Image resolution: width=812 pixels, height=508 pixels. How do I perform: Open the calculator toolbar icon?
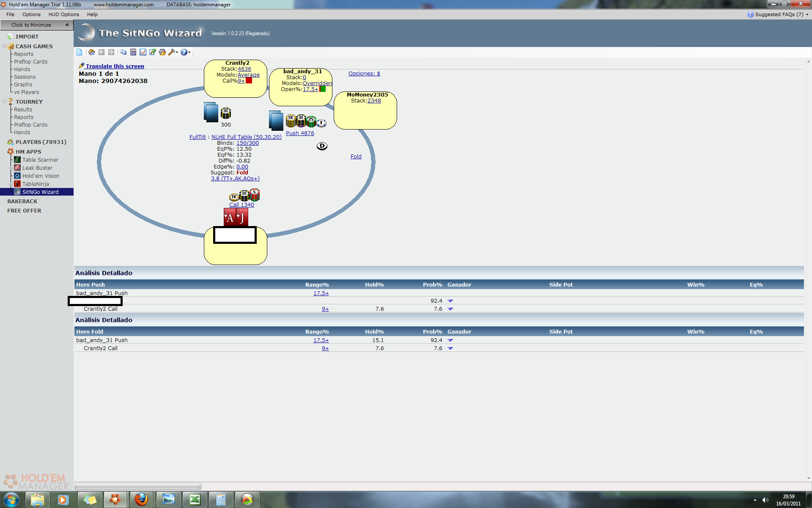[x=133, y=52]
